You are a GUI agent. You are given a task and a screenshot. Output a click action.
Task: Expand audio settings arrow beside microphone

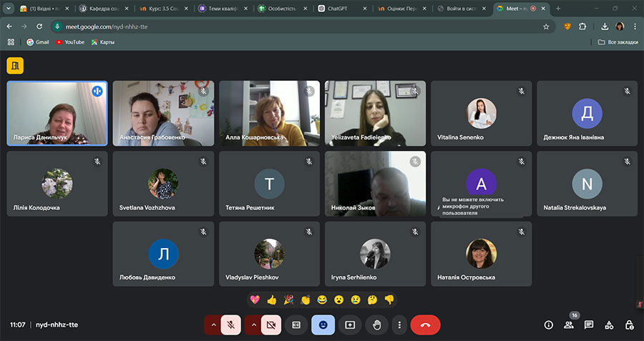click(x=213, y=325)
